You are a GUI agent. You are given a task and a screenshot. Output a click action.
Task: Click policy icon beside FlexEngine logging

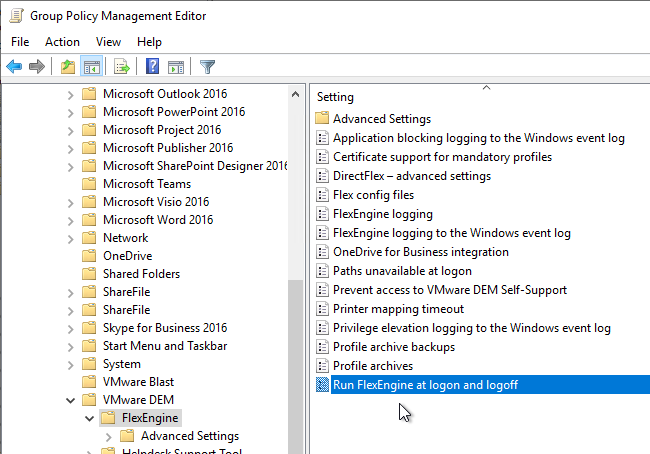coord(322,214)
